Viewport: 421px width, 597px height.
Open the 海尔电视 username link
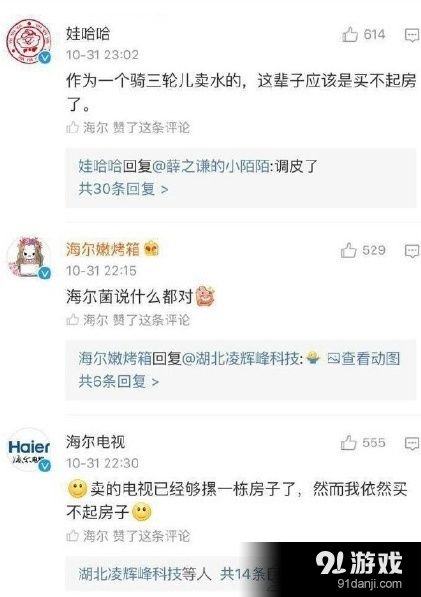pyautogui.click(x=95, y=442)
